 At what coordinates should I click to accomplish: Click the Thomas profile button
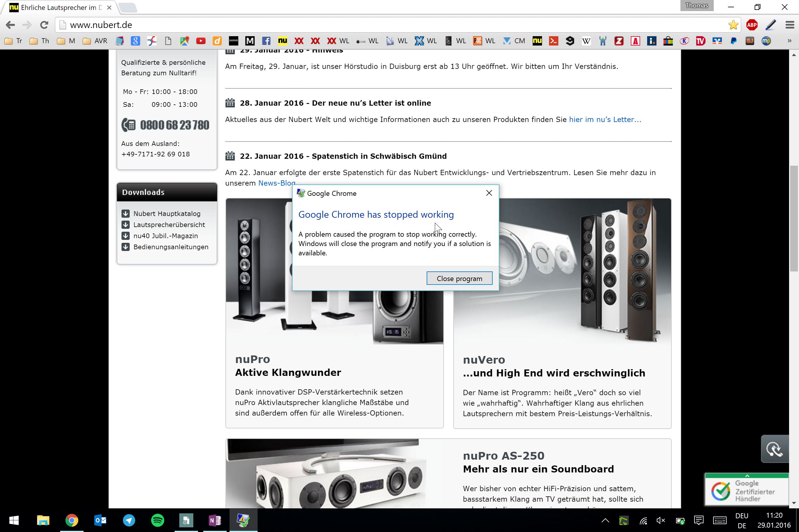point(696,6)
